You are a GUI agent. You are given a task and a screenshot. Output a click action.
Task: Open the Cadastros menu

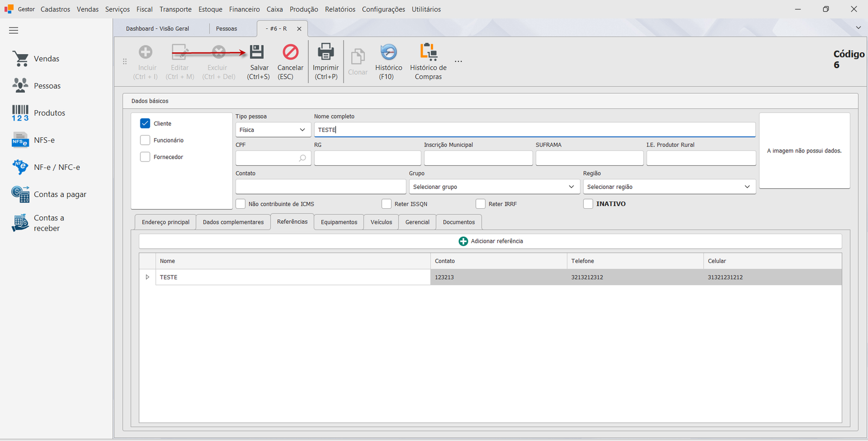(x=55, y=9)
